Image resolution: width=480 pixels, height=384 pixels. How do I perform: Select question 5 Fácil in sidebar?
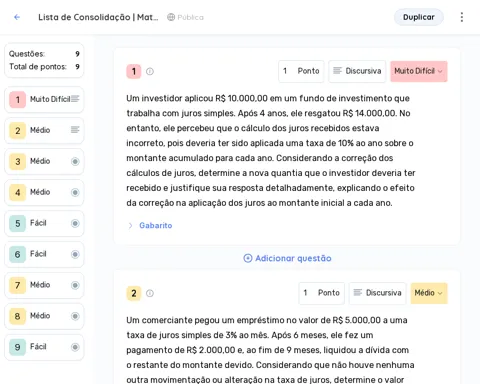click(x=44, y=223)
